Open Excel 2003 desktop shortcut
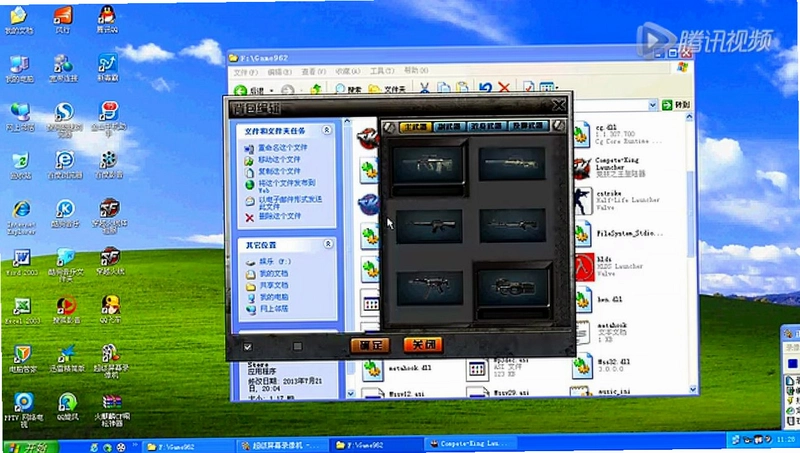This screenshot has width=800, height=453. pyautogui.click(x=21, y=311)
